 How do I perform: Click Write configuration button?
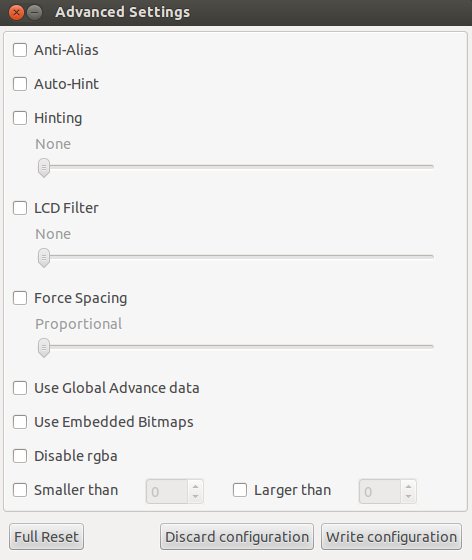[x=391, y=537]
